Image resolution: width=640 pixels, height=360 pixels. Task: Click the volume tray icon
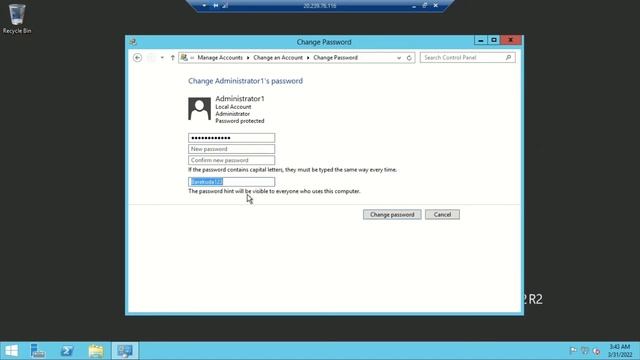[x=596, y=351]
